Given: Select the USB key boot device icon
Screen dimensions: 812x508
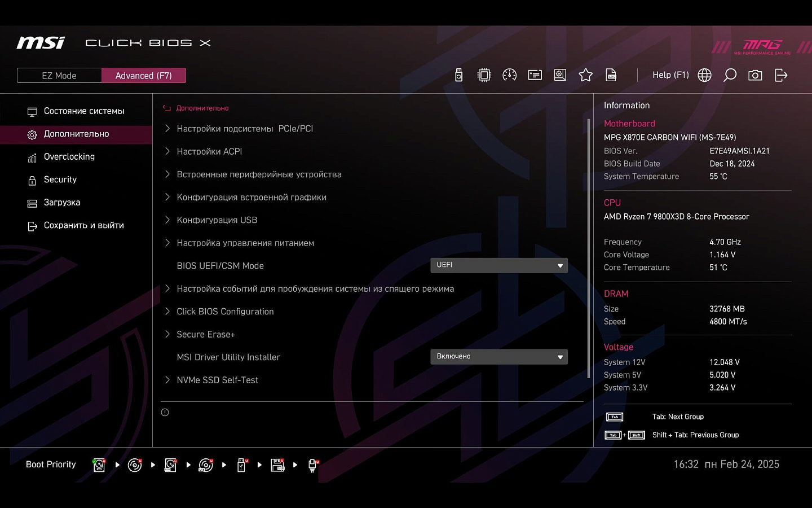Looking at the screenshot, I should point(242,465).
